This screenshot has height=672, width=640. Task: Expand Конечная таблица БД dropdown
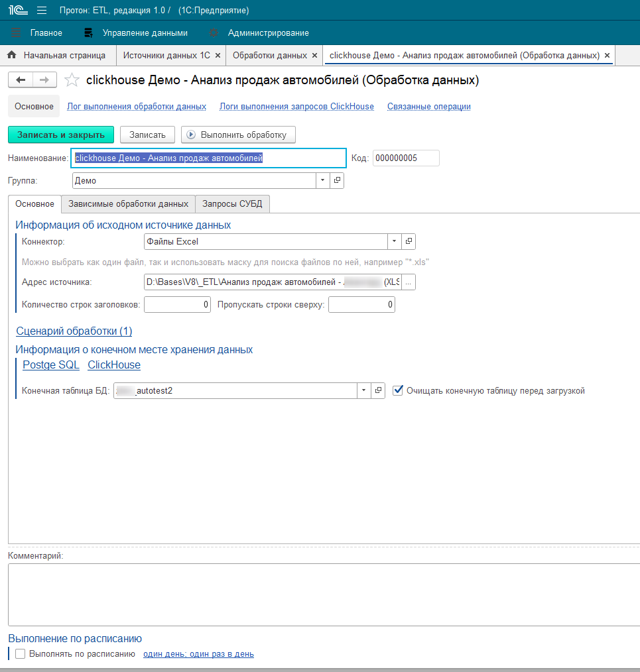tap(363, 390)
